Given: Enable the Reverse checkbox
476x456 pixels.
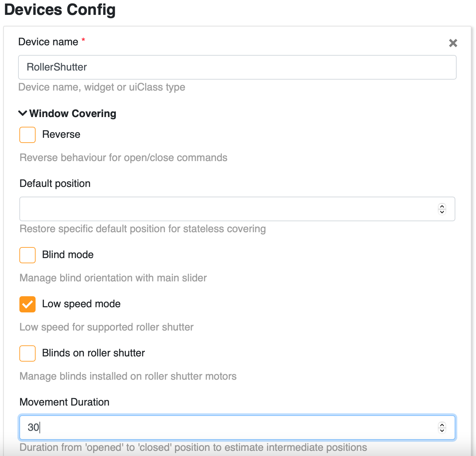Looking at the screenshot, I should tap(27, 135).
